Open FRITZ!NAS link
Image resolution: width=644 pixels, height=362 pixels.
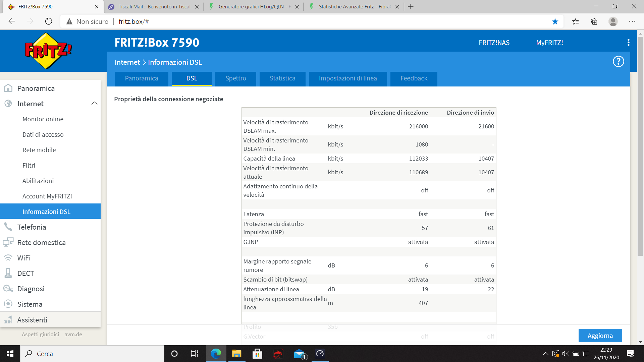494,43
